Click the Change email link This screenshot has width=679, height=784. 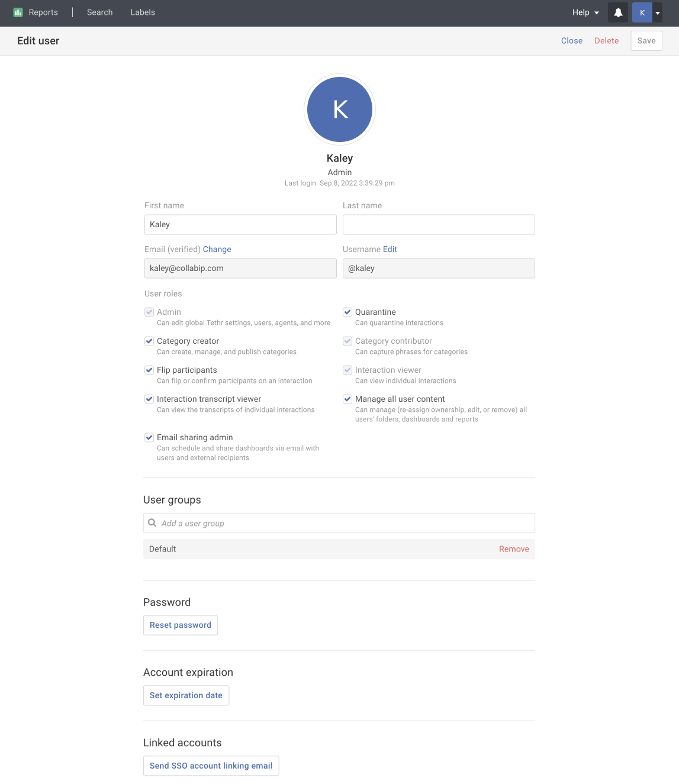click(217, 249)
